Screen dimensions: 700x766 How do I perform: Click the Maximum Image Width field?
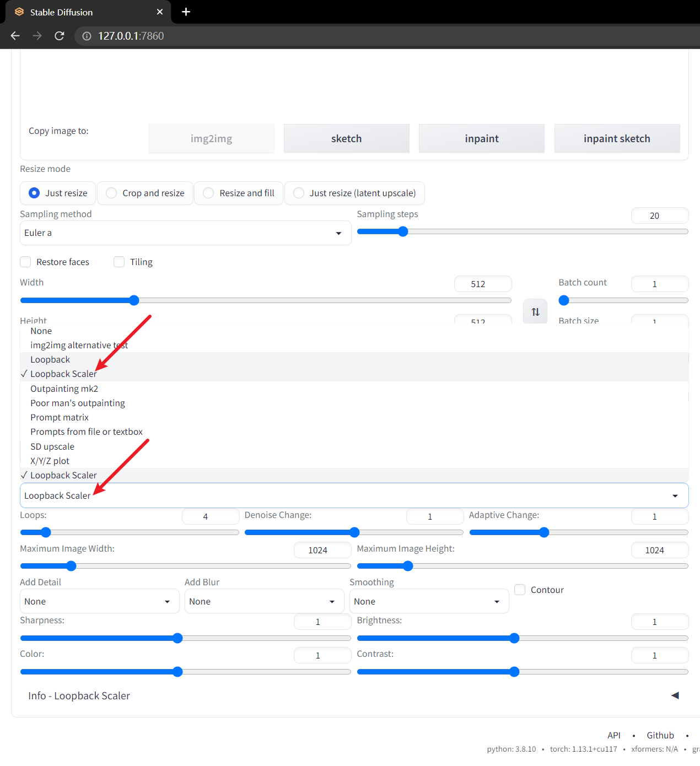pyautogui.click(x=322, y=550)
